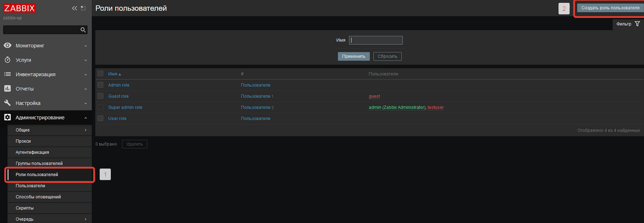
Task: Click the filter funnel icon
Action: [x=637, y=24]
